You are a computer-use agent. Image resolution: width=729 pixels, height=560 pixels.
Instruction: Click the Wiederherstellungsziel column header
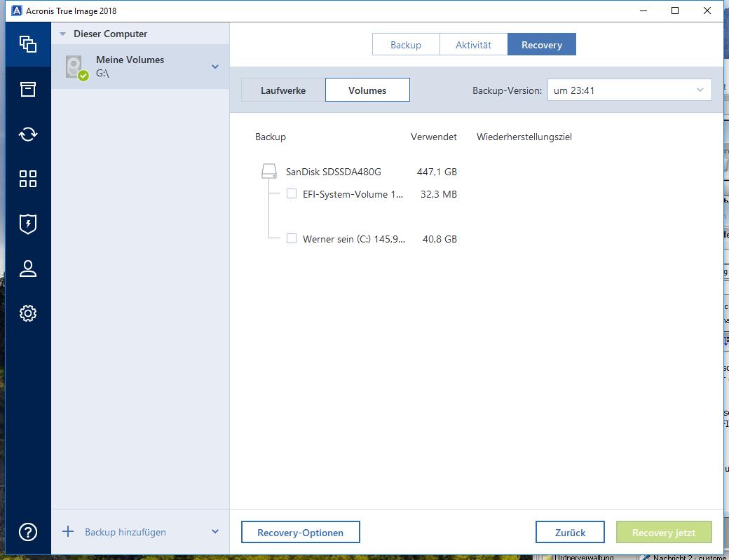524,137
